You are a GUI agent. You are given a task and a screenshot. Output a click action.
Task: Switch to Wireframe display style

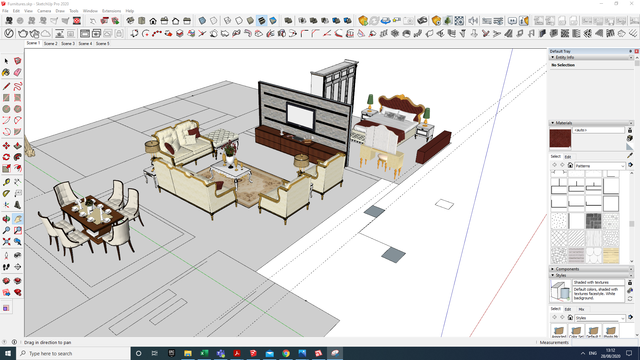[x=227, y=21]
